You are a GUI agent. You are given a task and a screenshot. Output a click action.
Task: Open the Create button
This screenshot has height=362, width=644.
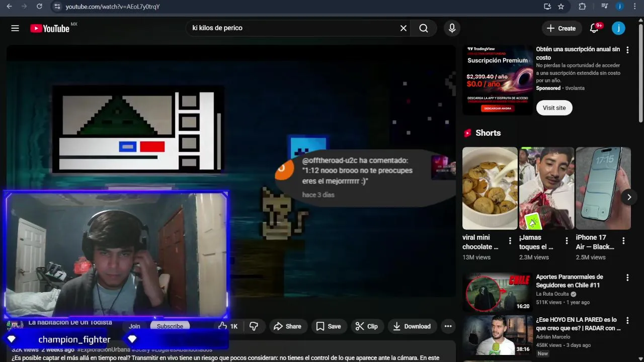pyautogui.click(x=561, y=28)
